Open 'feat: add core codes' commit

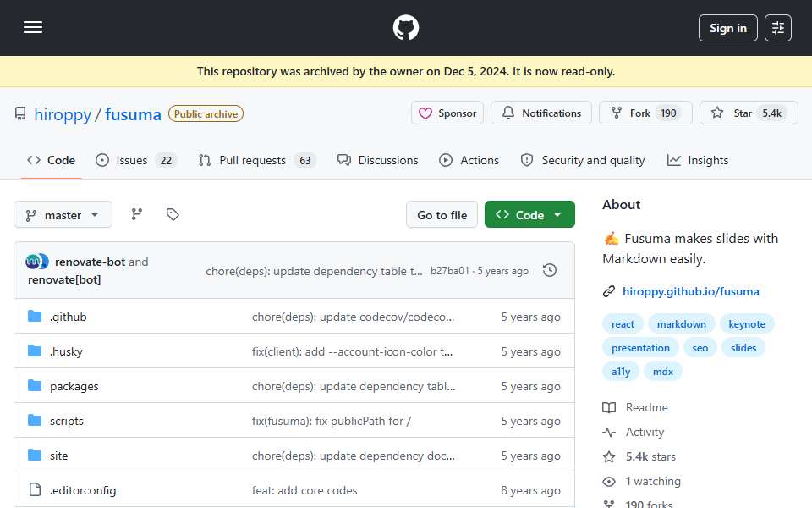click(x=304, y=490)
